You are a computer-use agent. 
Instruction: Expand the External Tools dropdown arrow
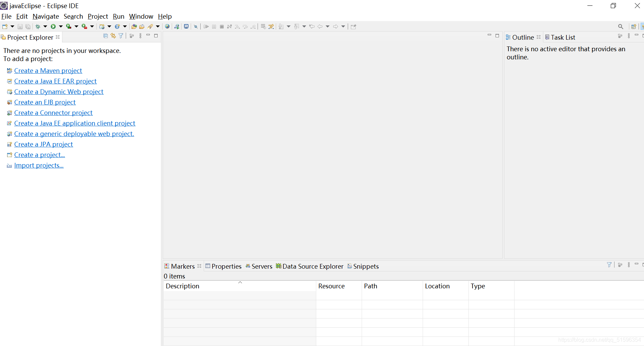coord(92,26)
